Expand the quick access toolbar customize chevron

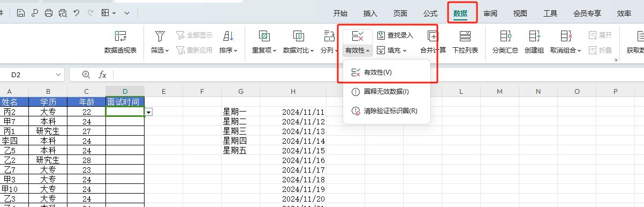point(127,12)
